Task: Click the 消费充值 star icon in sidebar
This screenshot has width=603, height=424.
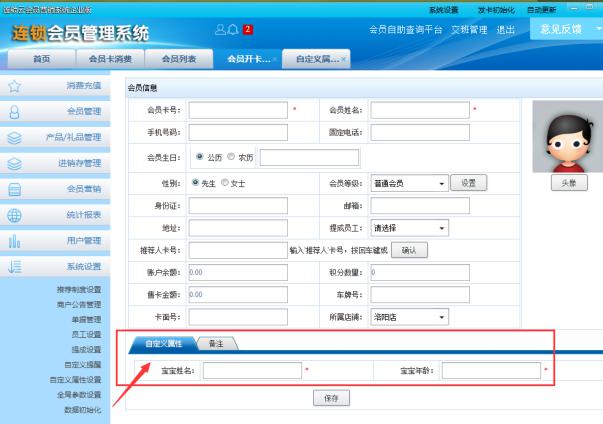Action: click(14, 87)
